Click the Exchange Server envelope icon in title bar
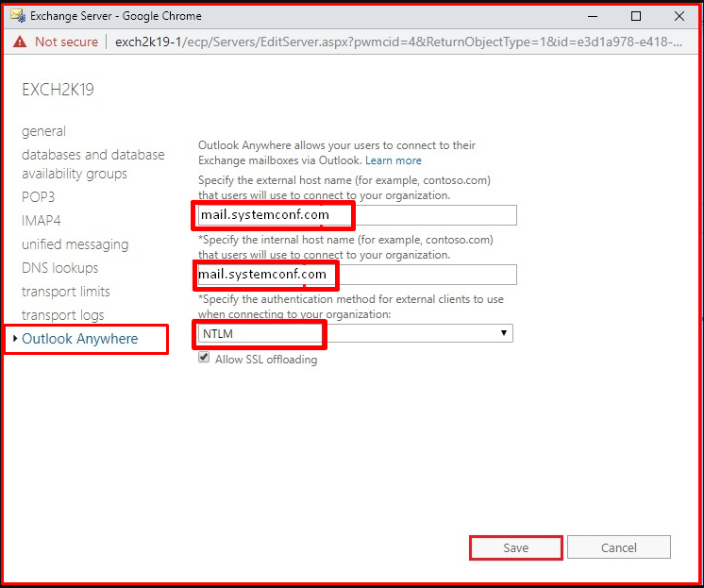This screenshot has width=704, height=588. (18, 16)
